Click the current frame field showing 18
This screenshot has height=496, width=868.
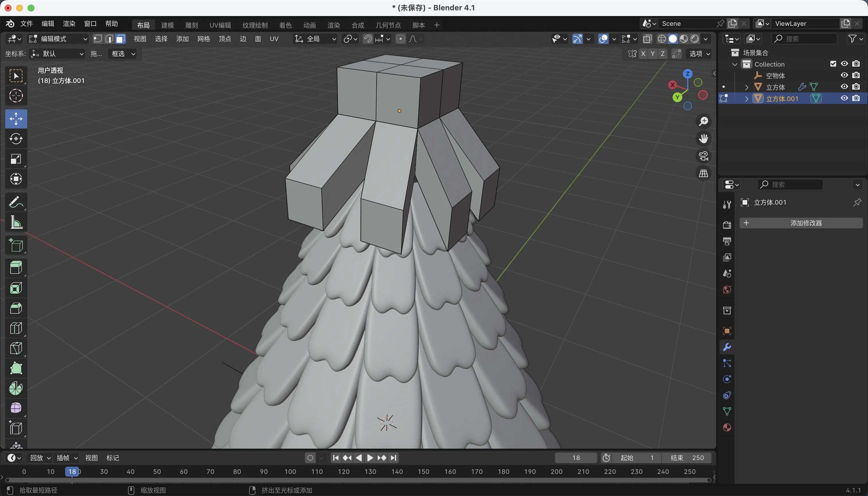pyautogui.click(x=576, y=458)
